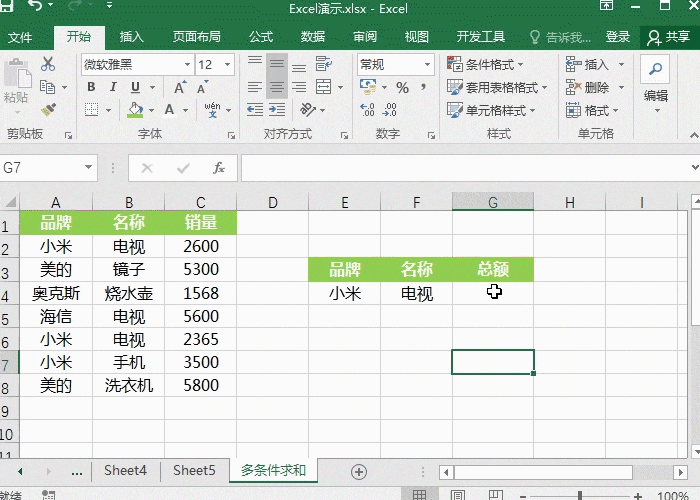
Task: Center text horizontally
Action: tap(277, 87)
